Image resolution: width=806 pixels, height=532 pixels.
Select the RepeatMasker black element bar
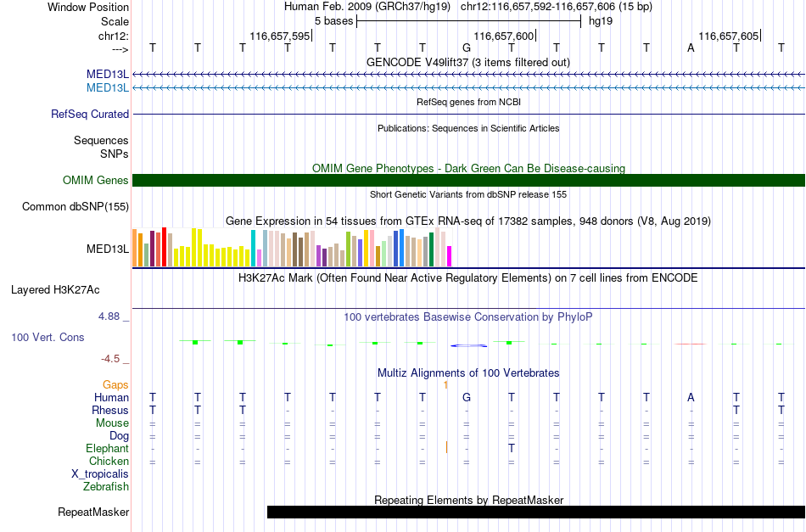point(536,512)
